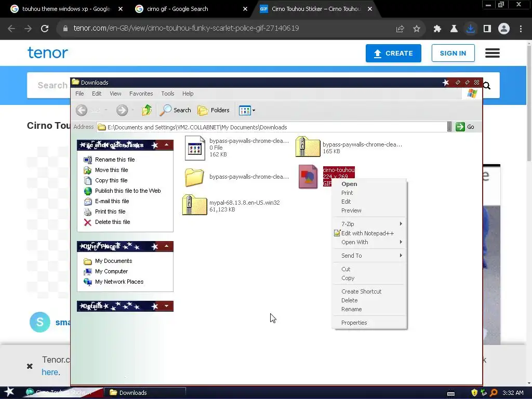The image size is (532, 399).
Task: Bookmark this tenor page with star
Action: (417, 29)
